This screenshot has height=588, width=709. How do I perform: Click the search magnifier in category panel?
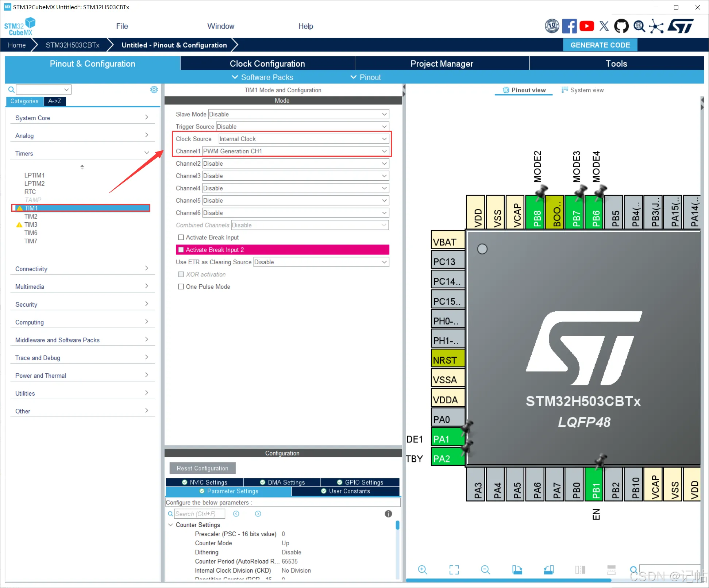[11, 89]
